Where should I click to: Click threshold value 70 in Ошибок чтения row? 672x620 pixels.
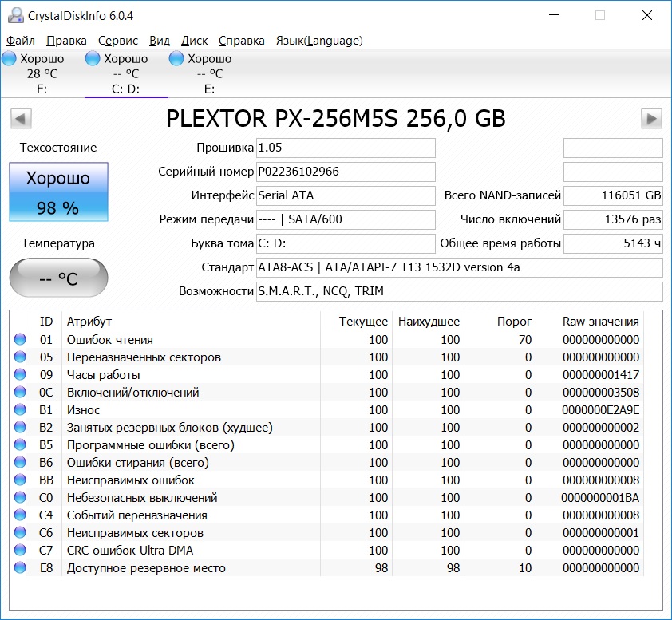525,340
